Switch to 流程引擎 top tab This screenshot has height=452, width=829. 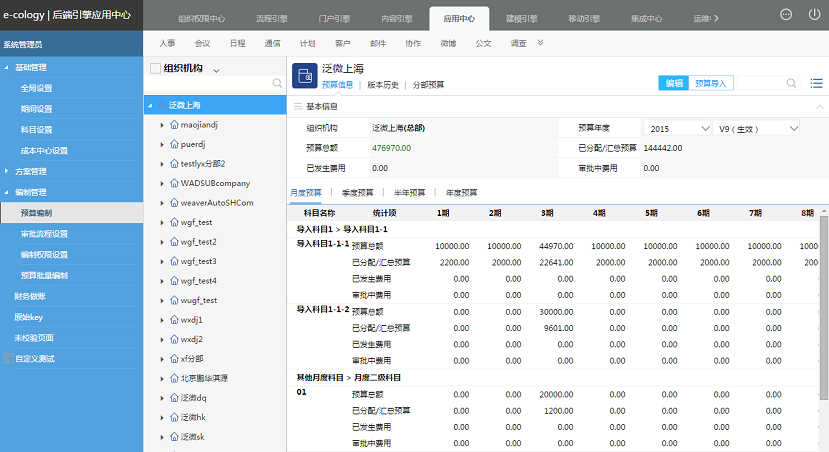272,19
